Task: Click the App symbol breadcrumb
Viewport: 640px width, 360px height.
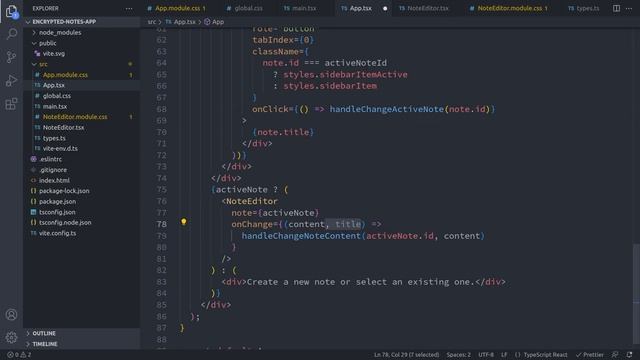Action: (214, 22)
